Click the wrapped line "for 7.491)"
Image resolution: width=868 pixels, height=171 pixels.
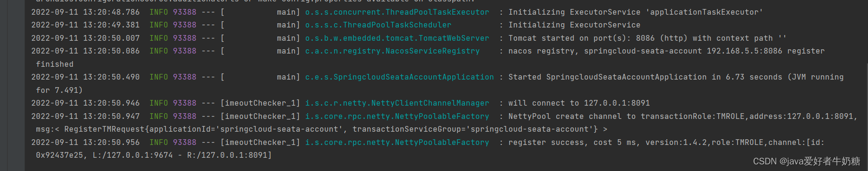click(x=59, y=90)
